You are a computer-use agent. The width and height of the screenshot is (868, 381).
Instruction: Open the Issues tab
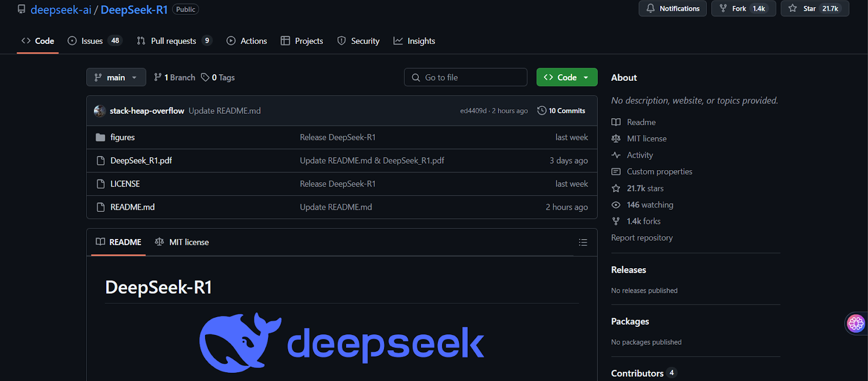[x=95, y=41]
